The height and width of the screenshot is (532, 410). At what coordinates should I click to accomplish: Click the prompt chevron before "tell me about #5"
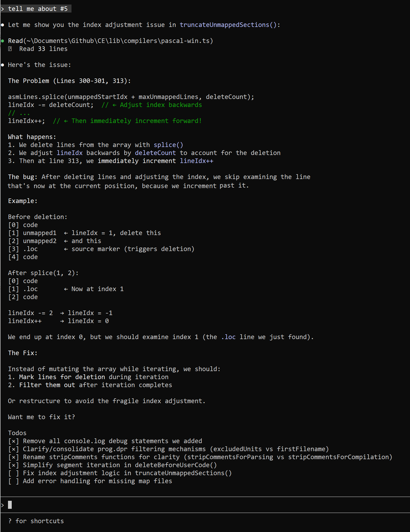pyautogui.click(x=2, y=9)
